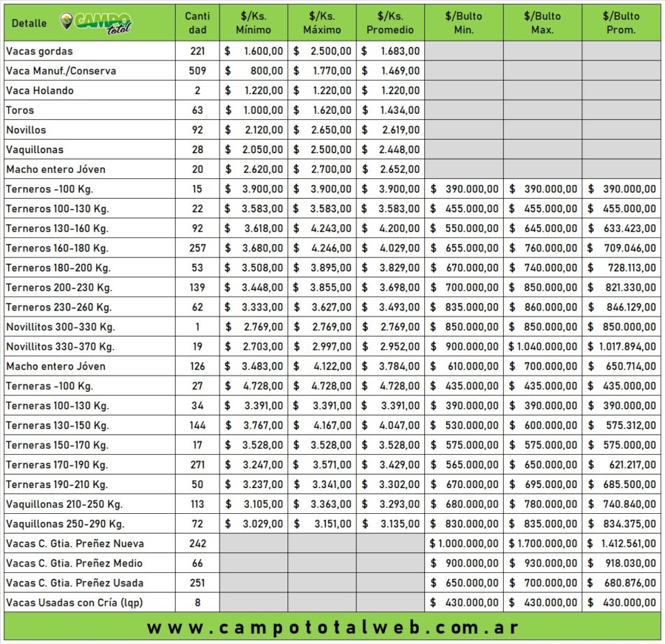Click the Vaca Holando row label
Image resolution: width=665 pixels, height=644 pixels.
pos(40,90)
